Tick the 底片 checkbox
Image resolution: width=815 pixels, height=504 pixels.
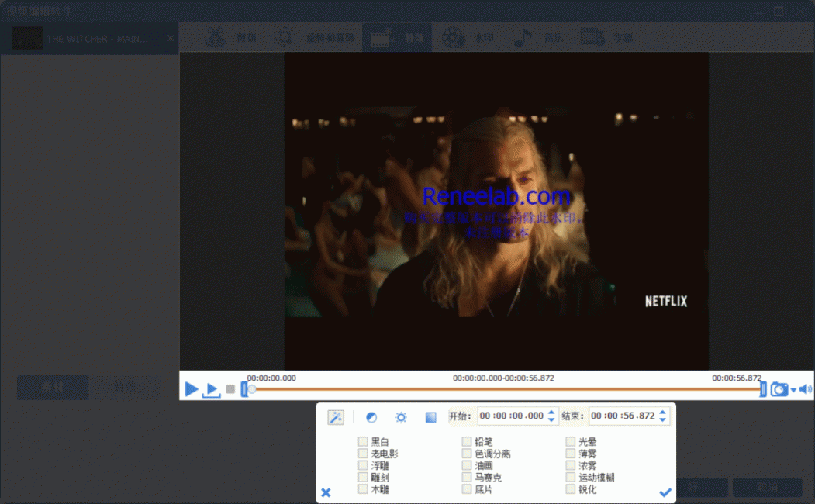coord(467,489)
